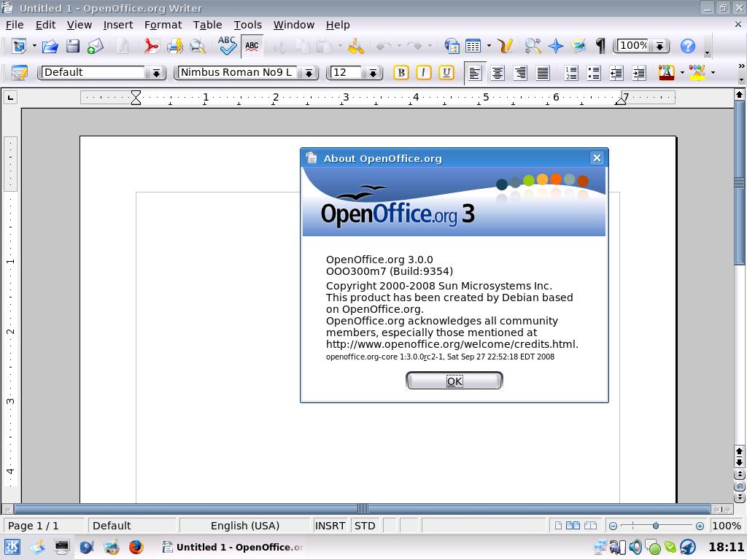
Task: Open the Insert menu
Action: coord(118,25)
